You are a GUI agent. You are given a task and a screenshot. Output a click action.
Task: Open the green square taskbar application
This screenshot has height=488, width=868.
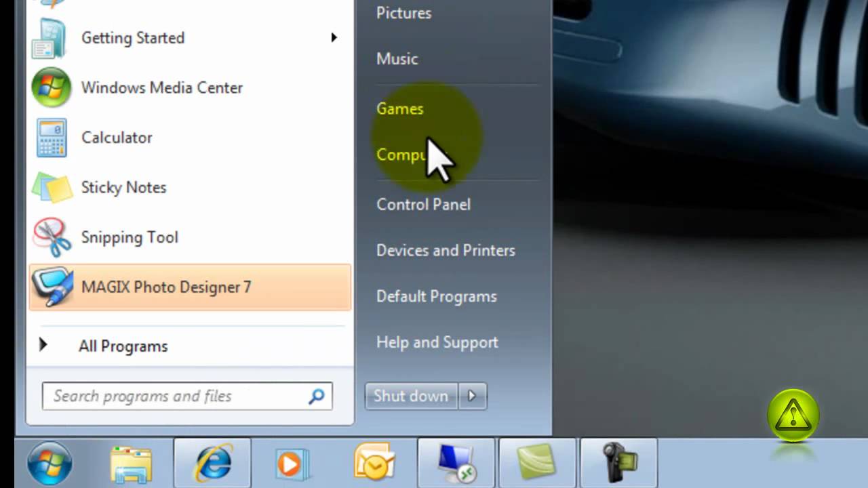point(537,464)
